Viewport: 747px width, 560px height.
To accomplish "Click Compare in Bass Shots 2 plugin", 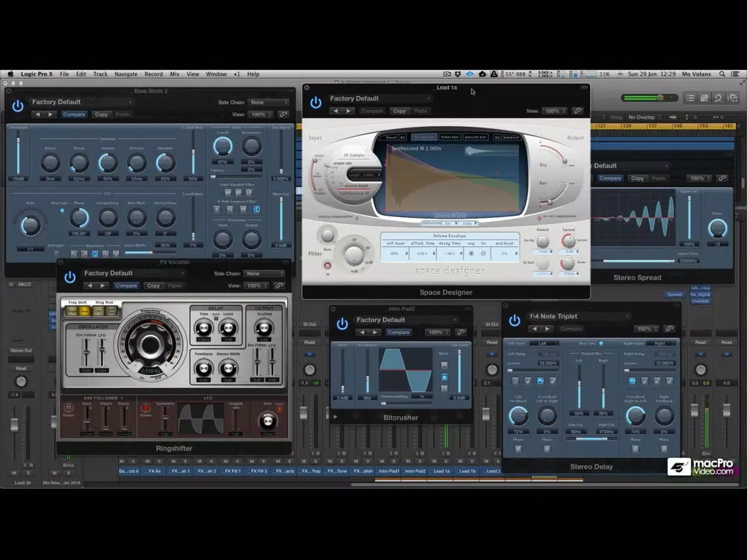I will tap(74, 114).
